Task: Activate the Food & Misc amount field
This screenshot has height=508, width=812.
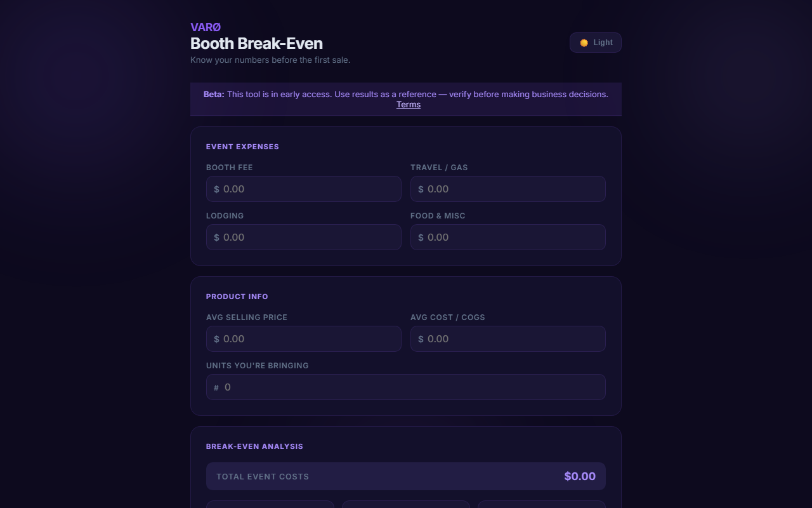Action: coord(508,237)
